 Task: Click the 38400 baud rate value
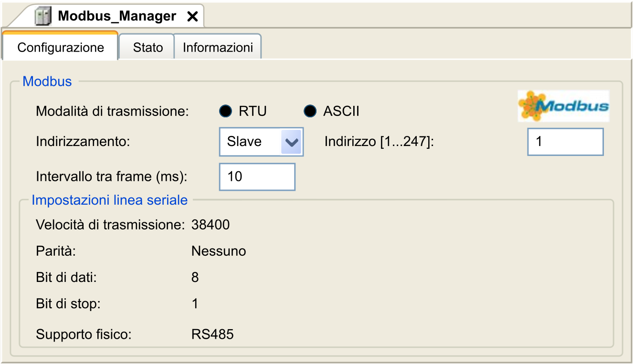pyautogui.click(x=211, y=225)
